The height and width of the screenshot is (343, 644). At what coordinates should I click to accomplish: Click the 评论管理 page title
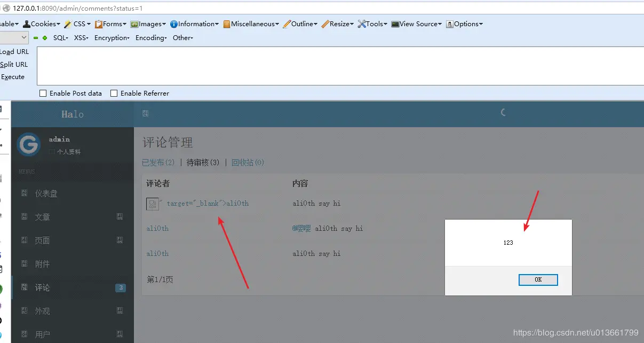tap(168, 143)
